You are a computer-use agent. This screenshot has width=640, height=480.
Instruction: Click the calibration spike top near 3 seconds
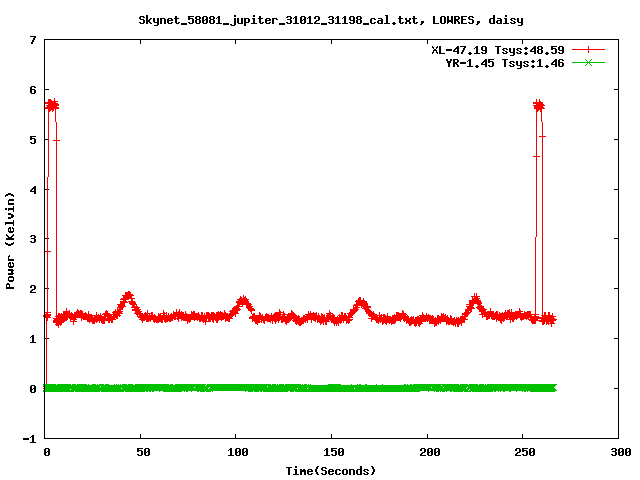click(52, 105)
